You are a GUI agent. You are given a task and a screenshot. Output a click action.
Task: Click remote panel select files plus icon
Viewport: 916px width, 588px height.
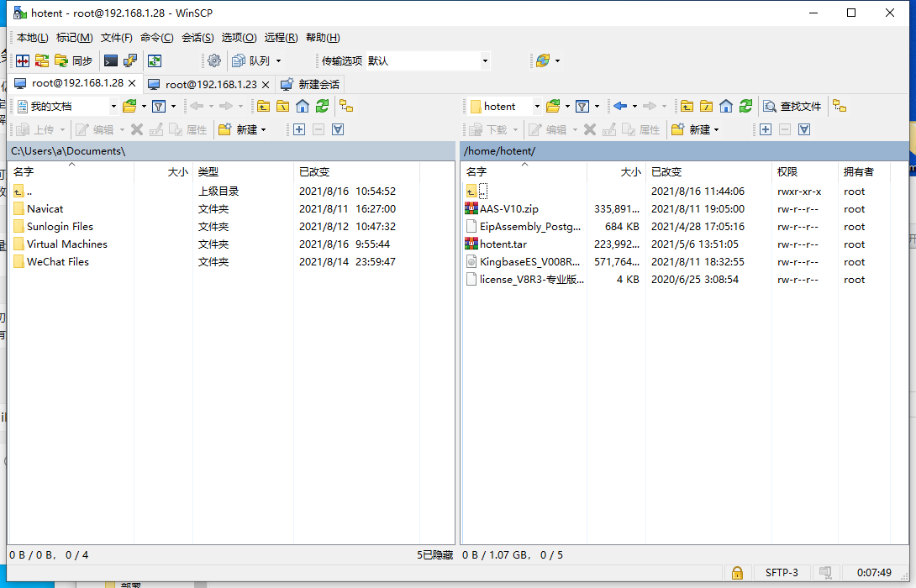(766, 129)
